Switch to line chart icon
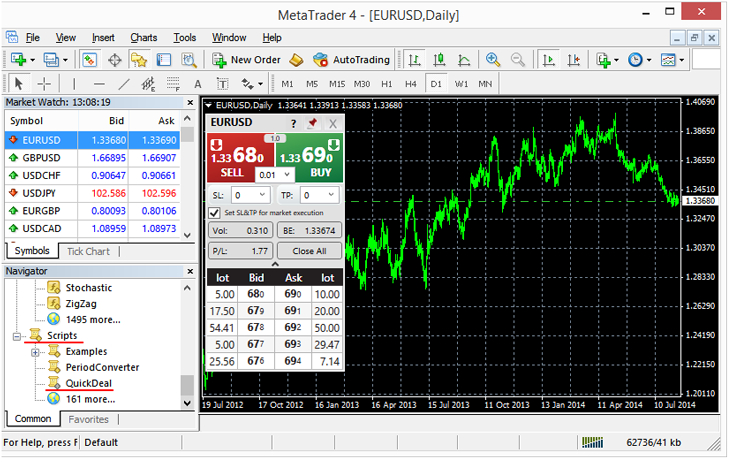The height and width of the screenshot is (464, 733). 464,60
